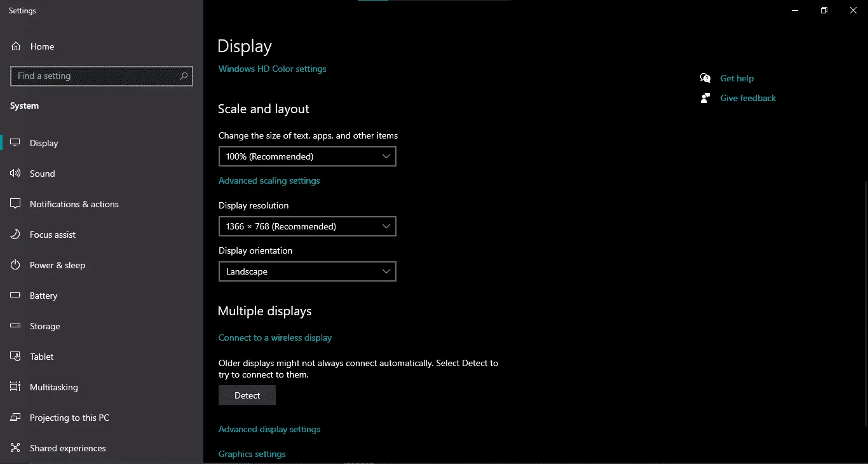Click the Projecting to this PC icon
Viewport: 868px width, 464px height.
[x=16, y=418]
